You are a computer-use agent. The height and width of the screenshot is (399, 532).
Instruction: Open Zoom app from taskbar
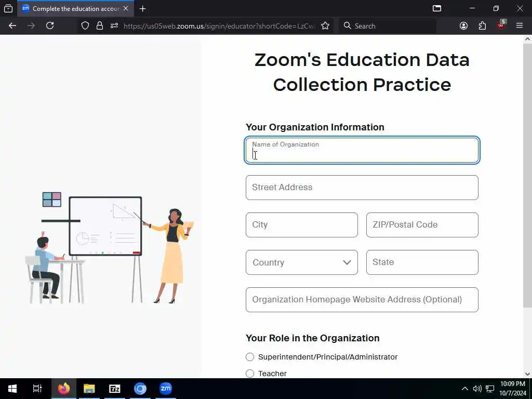click(x=166, y=389)
